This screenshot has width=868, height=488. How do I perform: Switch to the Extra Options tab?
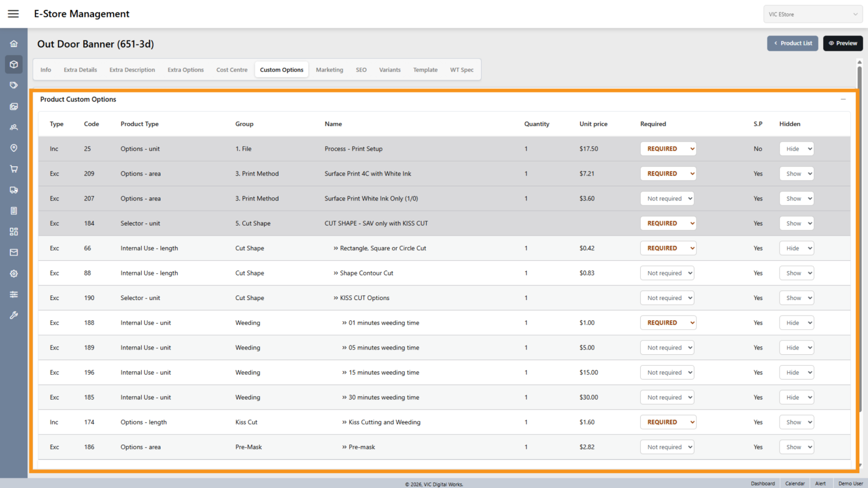coord(185,70)
